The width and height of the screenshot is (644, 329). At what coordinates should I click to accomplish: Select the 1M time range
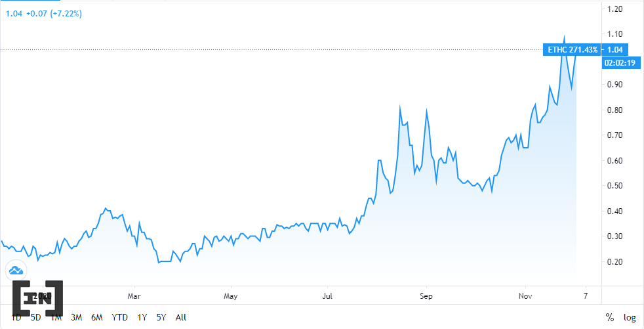click(x=56, y=317)
